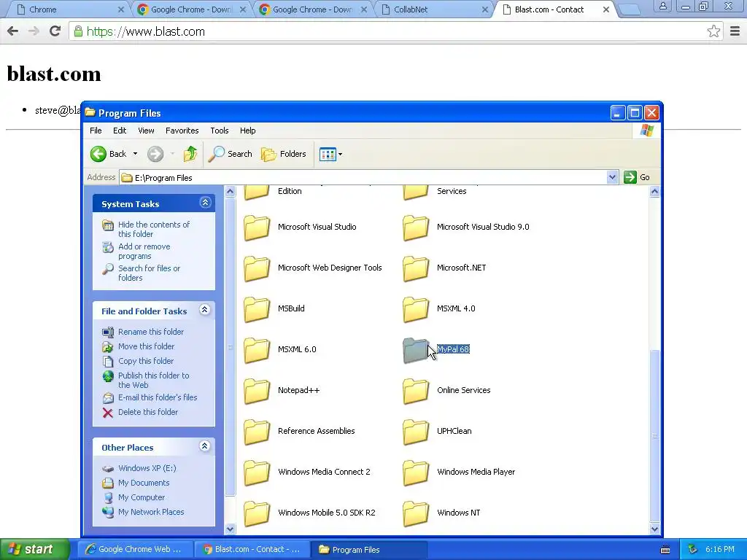Open Windows XP (E:) drive link

pos(147,468)
